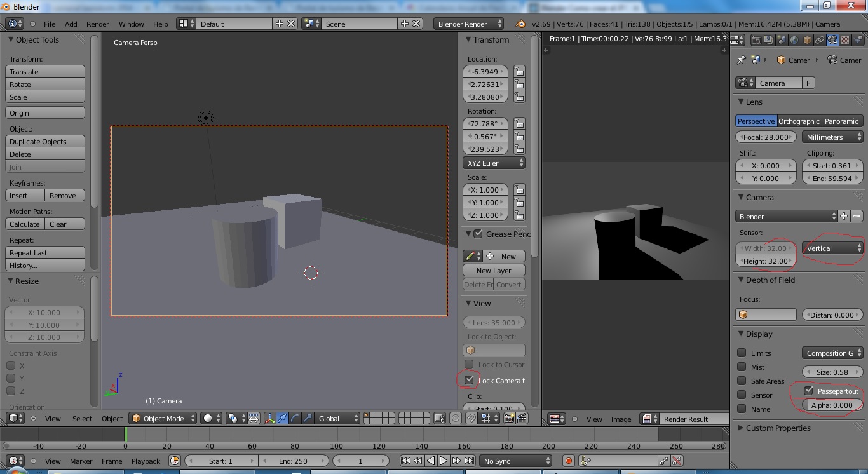Click jump to first frame icon
Screen dimensions: 868x474
405,461
